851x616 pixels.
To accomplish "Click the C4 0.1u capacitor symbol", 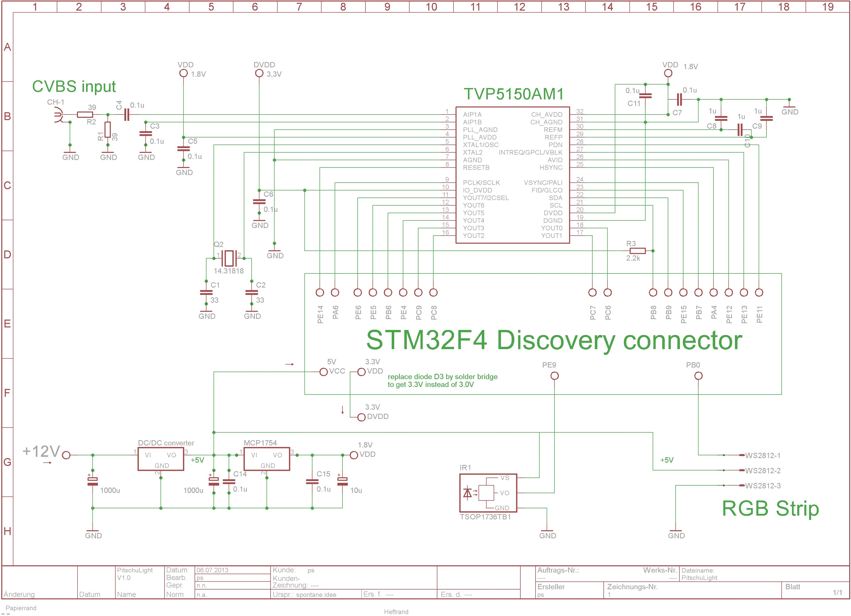I will 126,115.
